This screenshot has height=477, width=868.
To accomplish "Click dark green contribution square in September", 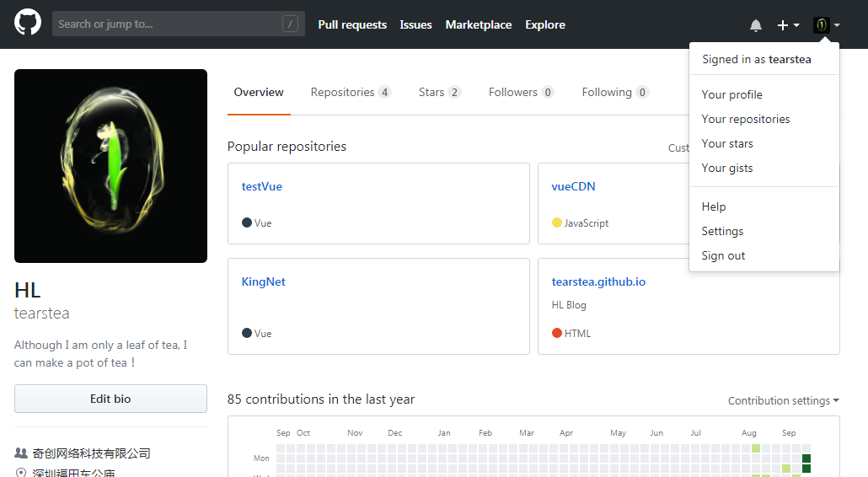I will click(806, 458).
